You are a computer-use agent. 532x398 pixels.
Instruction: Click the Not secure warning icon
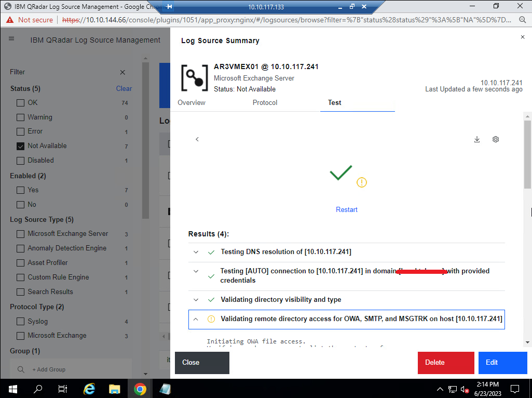10,20
